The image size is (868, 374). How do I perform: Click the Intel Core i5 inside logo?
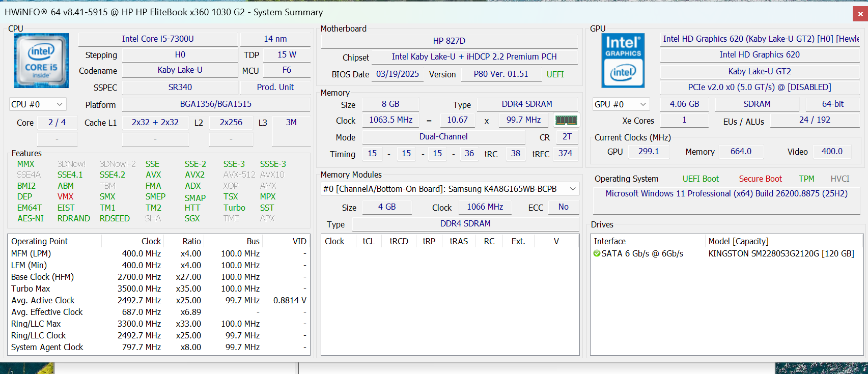[41, 61]
